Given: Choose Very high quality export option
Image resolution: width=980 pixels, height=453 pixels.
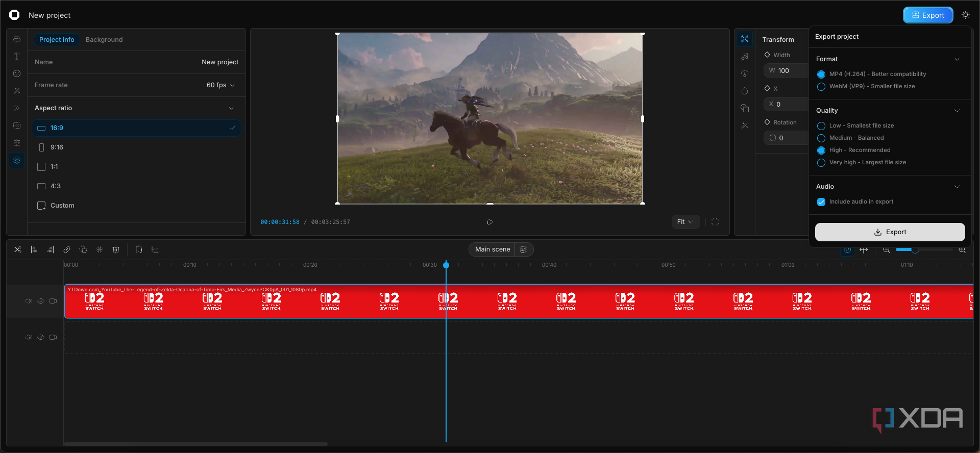Looking at the screenshot, I should (821, 163).
